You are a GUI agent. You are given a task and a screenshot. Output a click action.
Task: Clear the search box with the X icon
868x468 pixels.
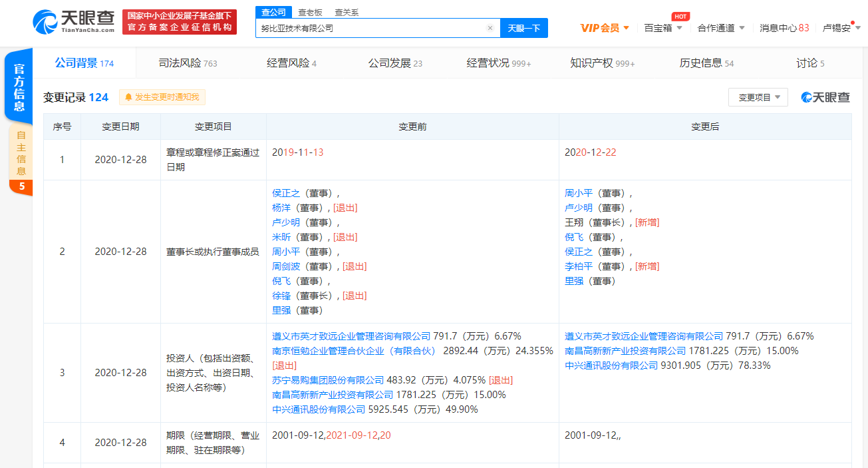(x=490, y=28)
